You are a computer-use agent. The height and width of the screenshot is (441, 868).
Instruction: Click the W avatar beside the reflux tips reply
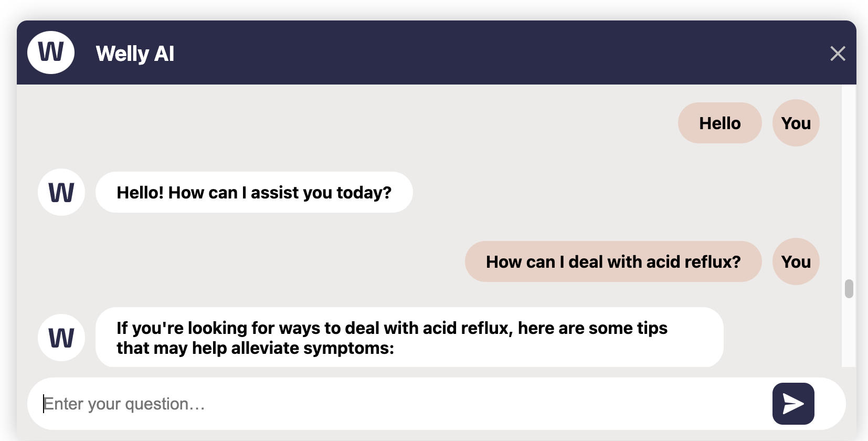point(61,338)
